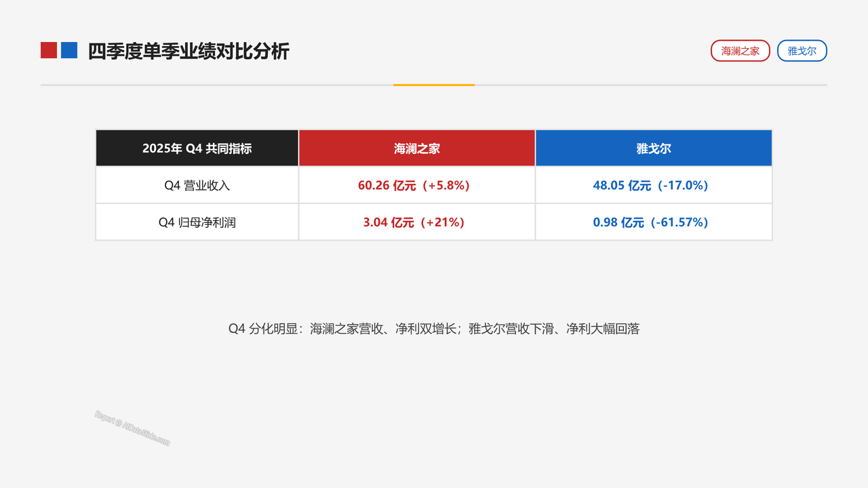Select the cell 60.26 亿元（+5.8%）
This screenshot has width=868, height=488.
click(x=417, y=185)
